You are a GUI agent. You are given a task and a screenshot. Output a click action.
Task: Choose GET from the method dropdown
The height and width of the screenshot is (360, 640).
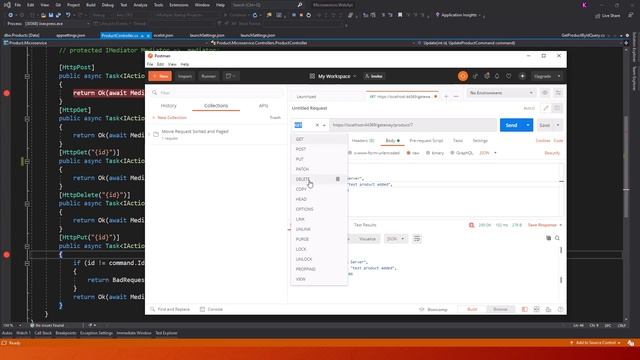(319, 139)
